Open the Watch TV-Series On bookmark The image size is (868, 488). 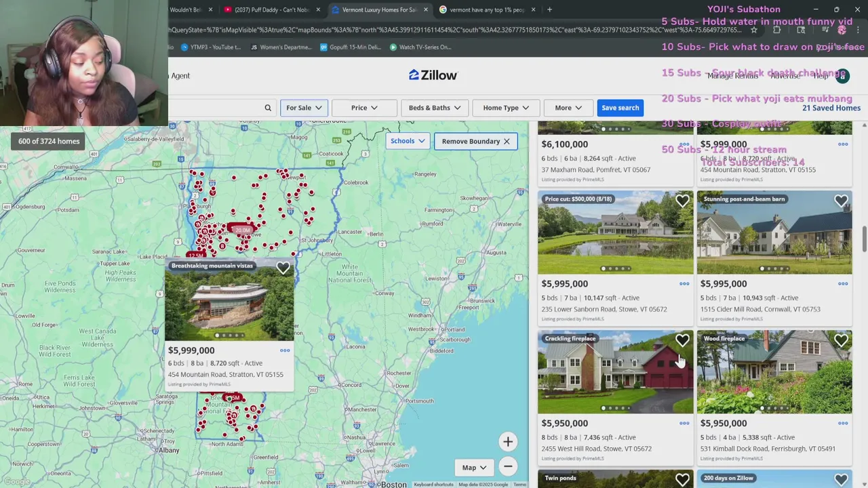tap(421, 47)
